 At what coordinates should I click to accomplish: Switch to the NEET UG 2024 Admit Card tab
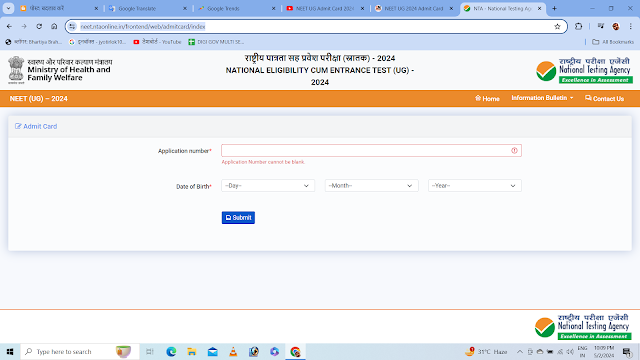(x=413, y=8)
